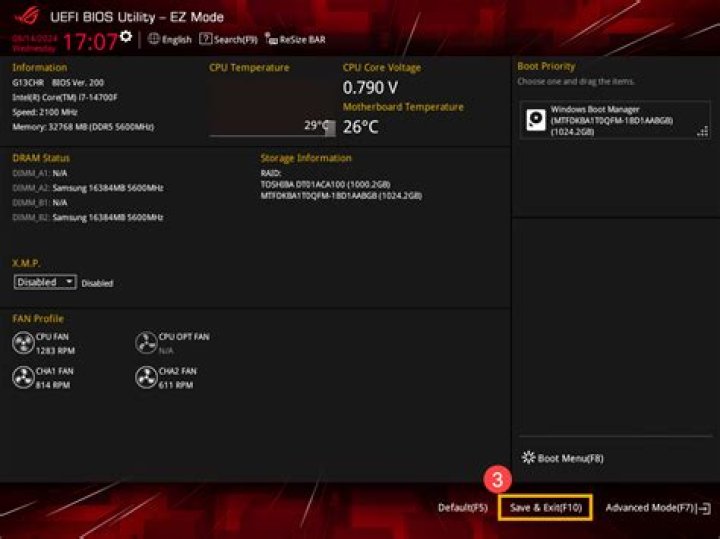Click the ReSize BAR icon
The image size is (720, 539).
point(271,39)
